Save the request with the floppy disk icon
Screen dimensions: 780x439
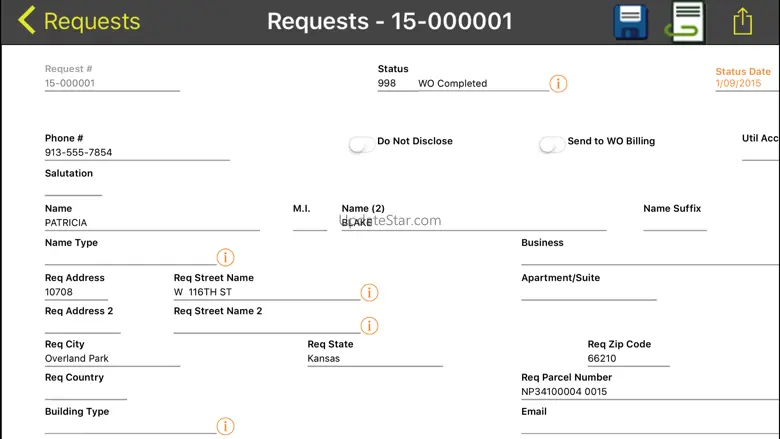630,21
